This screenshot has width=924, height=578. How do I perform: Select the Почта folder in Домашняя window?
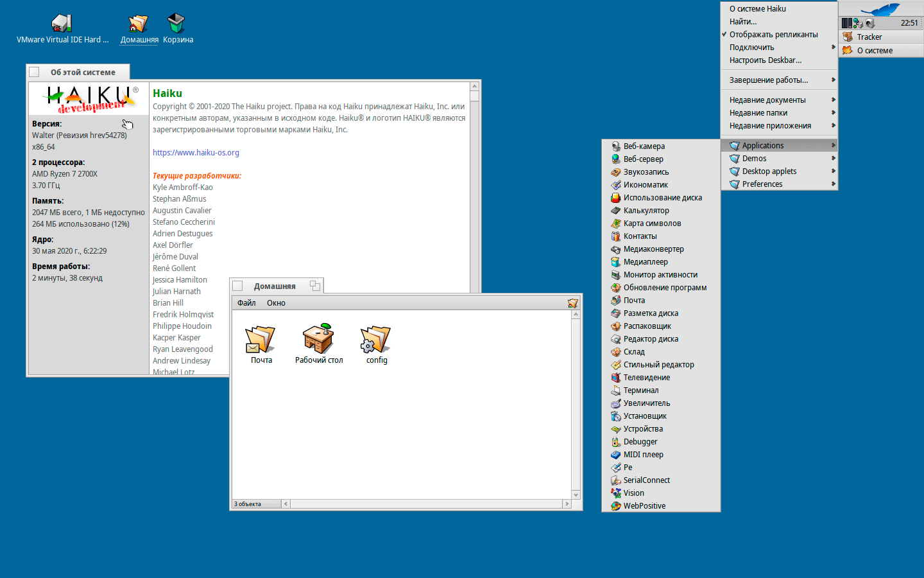tap(261, 344)
